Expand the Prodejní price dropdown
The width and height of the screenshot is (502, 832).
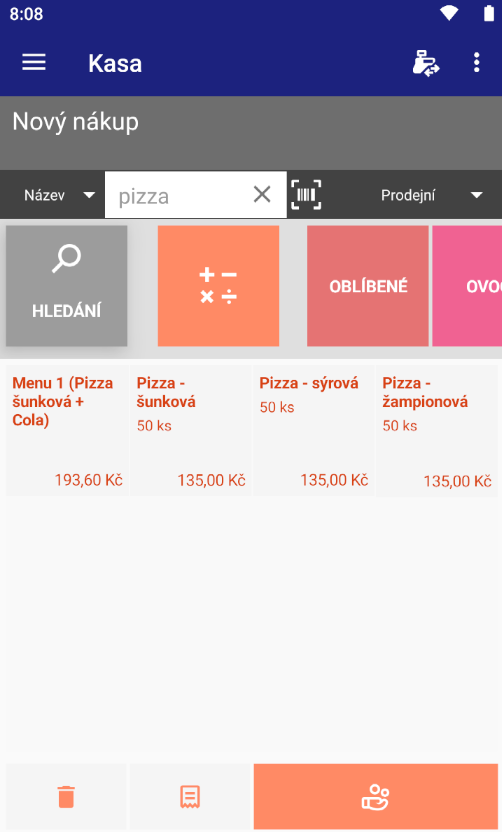tap(431, 195)
